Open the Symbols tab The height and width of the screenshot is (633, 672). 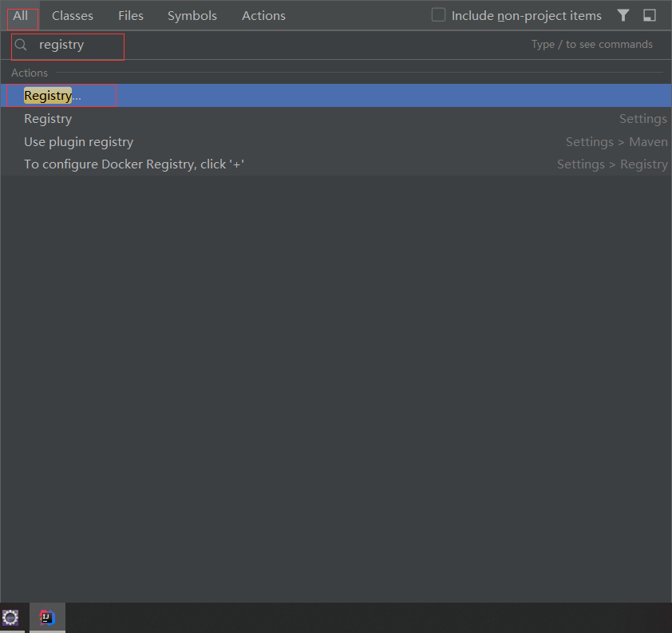coord(192,16)
